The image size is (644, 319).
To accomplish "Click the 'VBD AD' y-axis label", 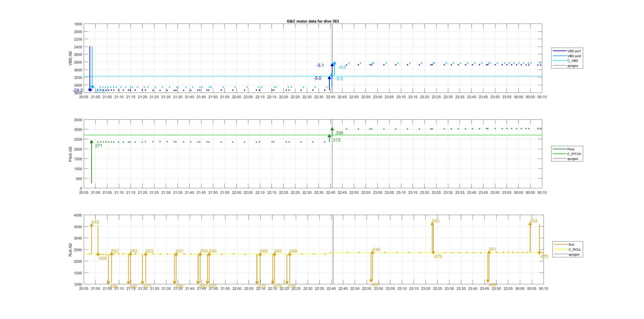I will 71,58.
